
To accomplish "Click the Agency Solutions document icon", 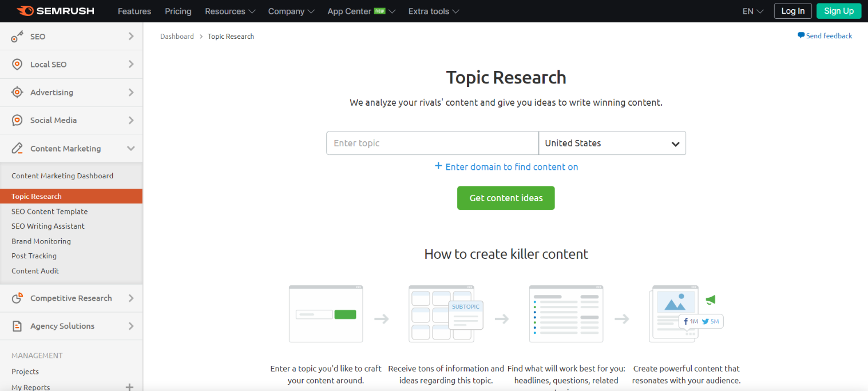I will tap(17, 326).
